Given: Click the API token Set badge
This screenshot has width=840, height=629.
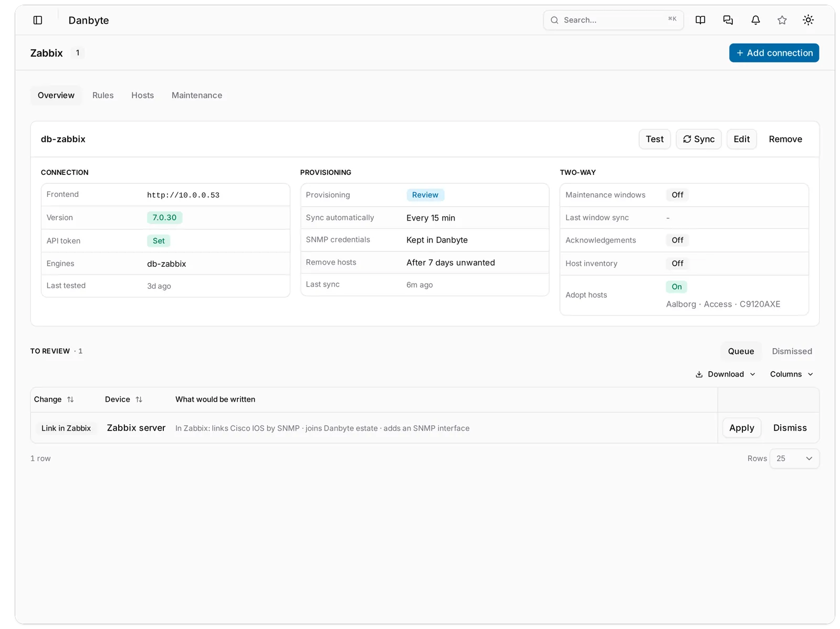Looking at the screenshot, I should click(x=159, y=241).
